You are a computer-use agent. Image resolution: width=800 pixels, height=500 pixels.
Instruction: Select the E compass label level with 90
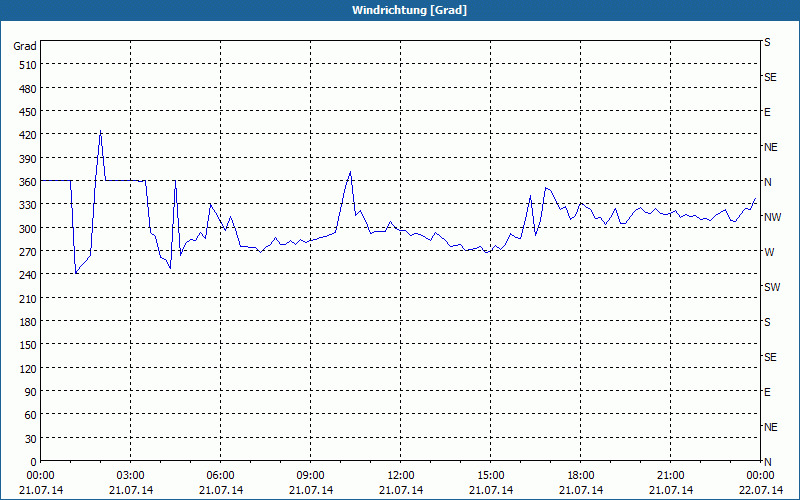tap(767, 392)
